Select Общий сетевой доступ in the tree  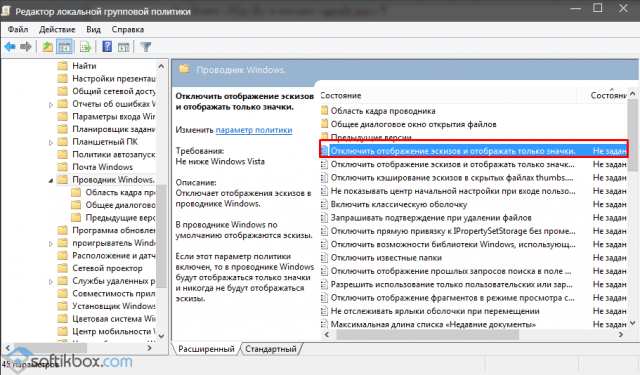point(114,91)
